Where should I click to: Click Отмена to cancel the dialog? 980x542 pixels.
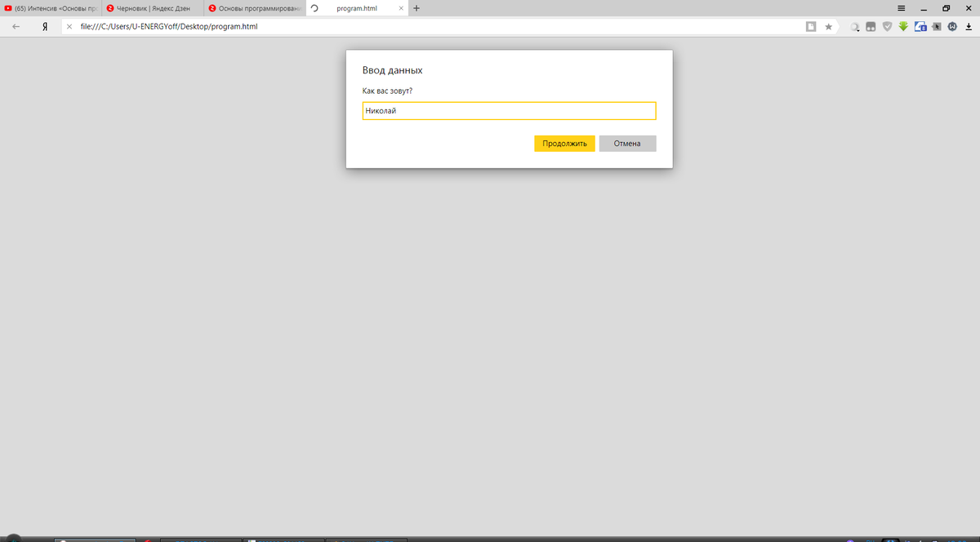[x=627, y=144]
